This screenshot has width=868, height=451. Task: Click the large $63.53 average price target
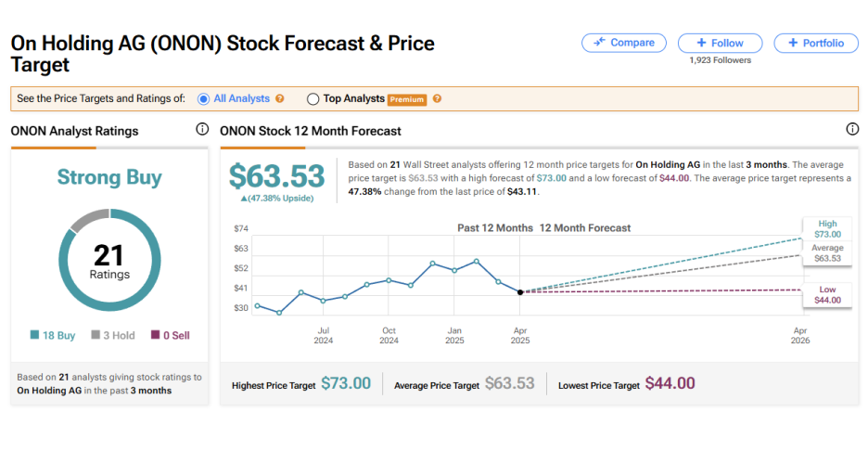click(x=276, y=176)
